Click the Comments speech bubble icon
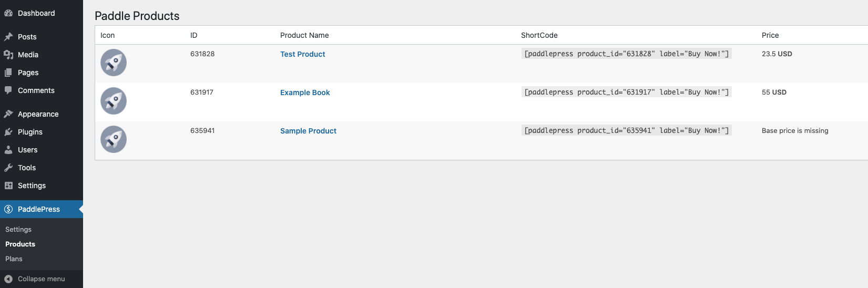 click(8, 90)
